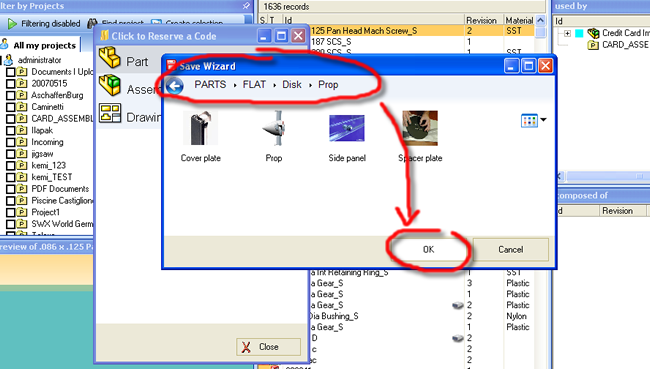This screenshot has width=650, height=369.
Task: Select FLAT in the breadcrumb path
Action: pos(254,85)
